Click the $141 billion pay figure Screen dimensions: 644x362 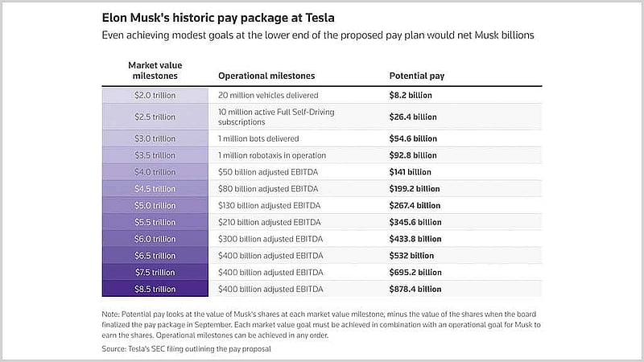[411, 172]
